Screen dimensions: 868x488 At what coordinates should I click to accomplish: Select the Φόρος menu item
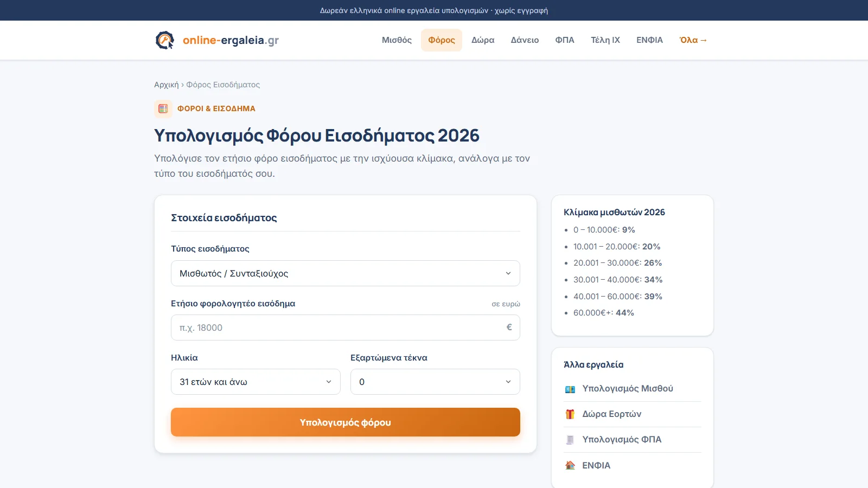point(442,40)
